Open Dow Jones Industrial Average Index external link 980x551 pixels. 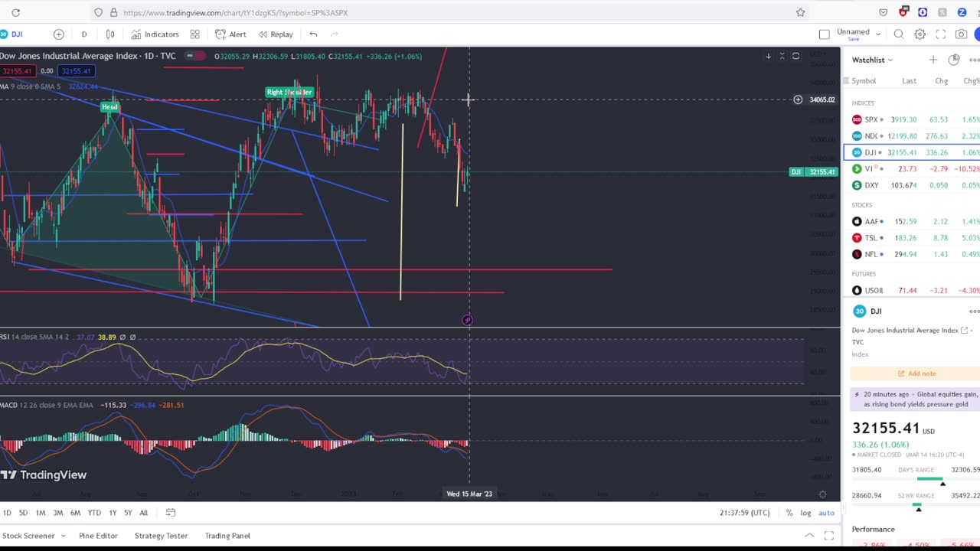tap(965, 331)
